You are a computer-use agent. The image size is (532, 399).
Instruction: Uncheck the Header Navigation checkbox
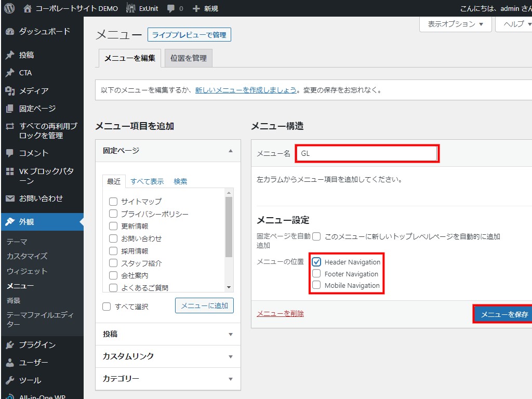coord(316,262)
